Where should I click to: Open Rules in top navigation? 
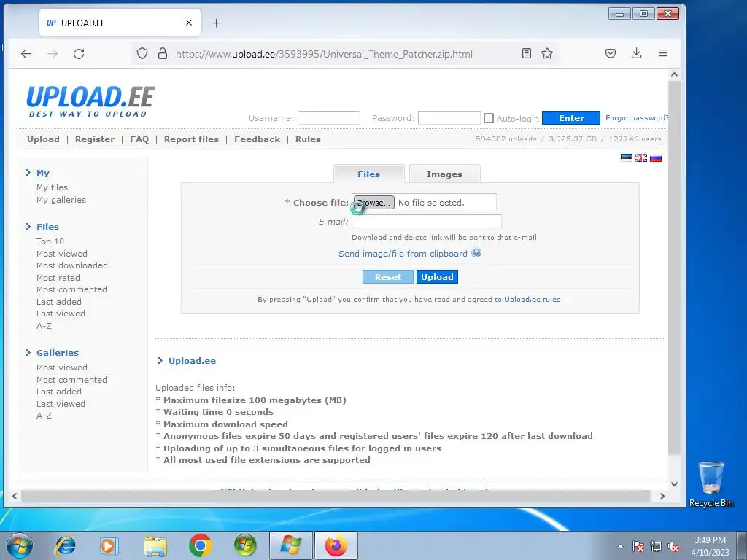click(x=308, y=139)
